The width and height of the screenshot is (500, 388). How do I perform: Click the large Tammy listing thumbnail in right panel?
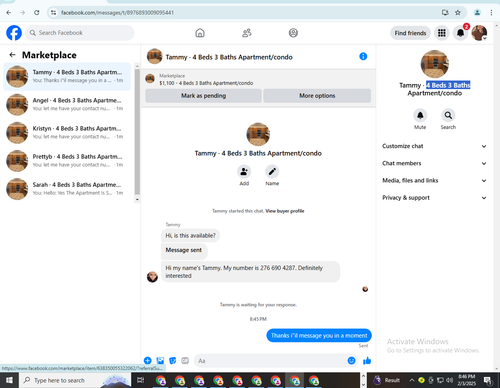[434, 64]
